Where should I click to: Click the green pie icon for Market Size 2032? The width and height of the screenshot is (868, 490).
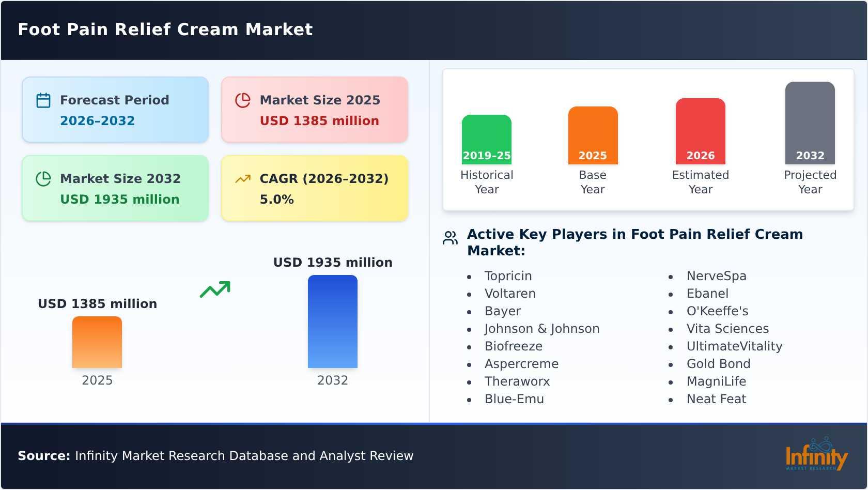tap(43, 179)
